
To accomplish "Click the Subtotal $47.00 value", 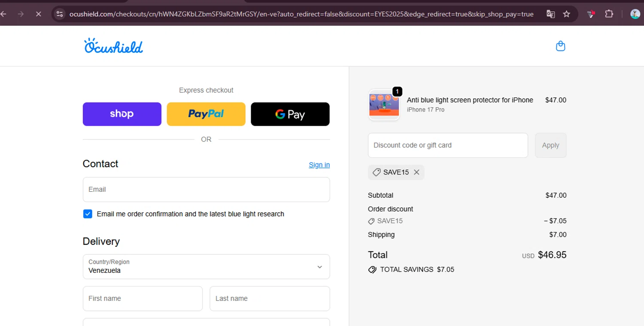I will click(x=556, y=195).
